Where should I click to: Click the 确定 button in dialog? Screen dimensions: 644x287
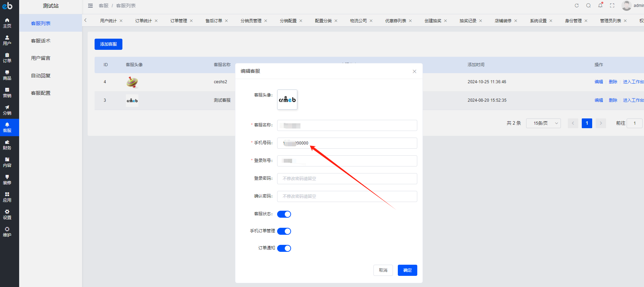[x=407, y=270]
